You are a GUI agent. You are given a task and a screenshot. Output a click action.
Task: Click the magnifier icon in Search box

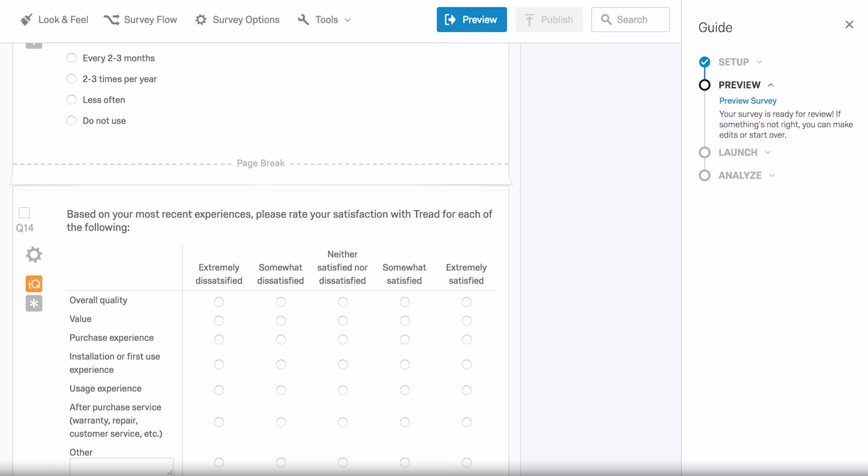(x=606, y=20)
